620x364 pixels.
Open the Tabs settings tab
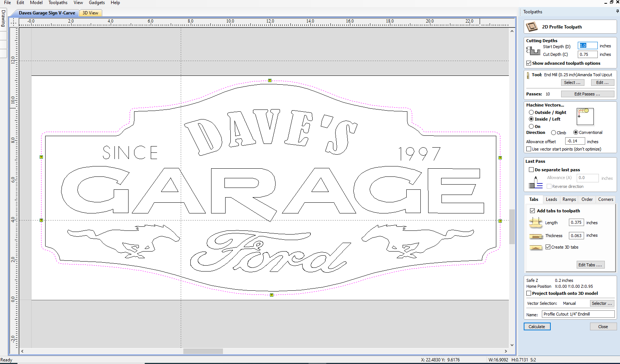[x=534, y=199]
